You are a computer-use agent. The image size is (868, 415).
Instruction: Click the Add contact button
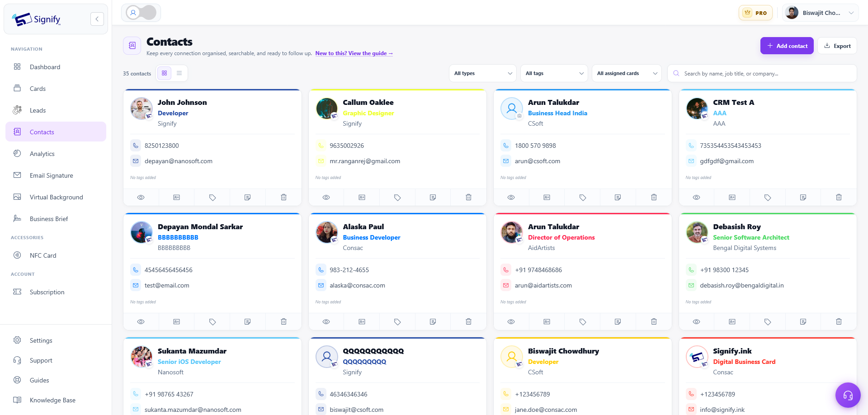tap(787, 46)
